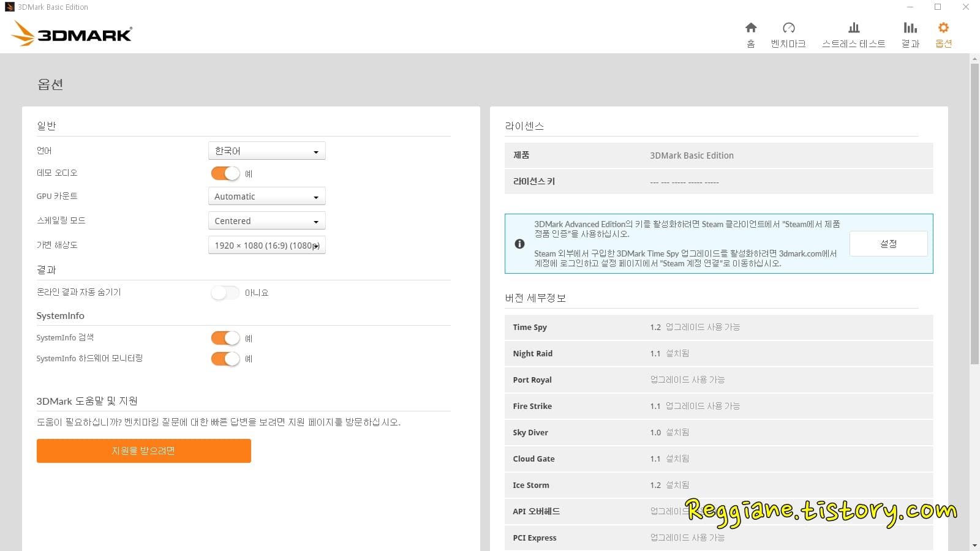
Task: Click the 라이센스 키 field value
Action: pyautogui.click(x=685, y=182)
